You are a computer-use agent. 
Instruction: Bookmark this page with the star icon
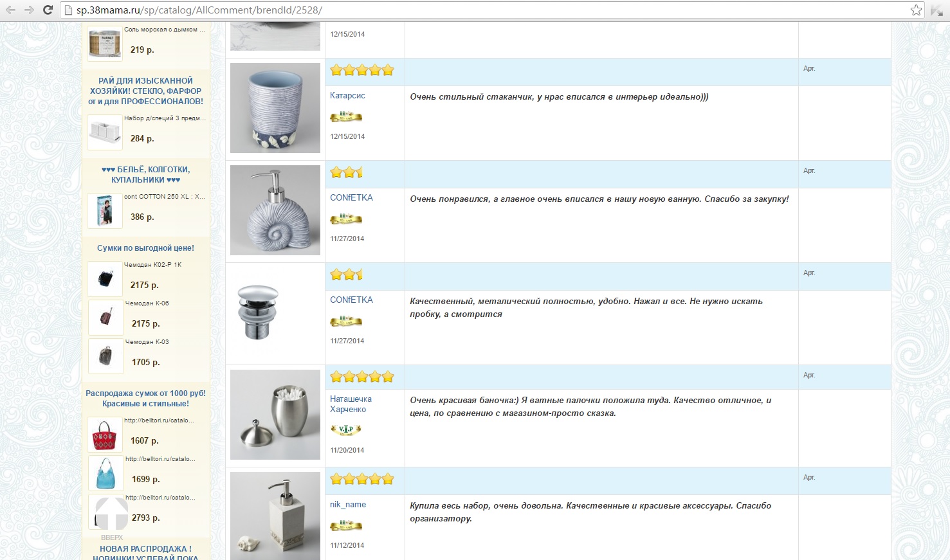tap(916, 10)
